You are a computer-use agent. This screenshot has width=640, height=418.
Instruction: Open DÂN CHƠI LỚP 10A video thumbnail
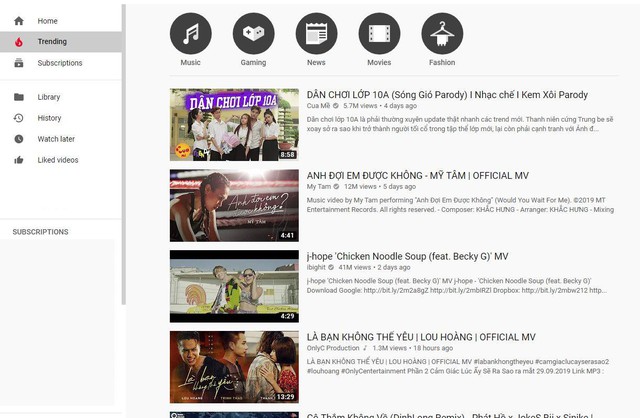click(x=234, y=125)
